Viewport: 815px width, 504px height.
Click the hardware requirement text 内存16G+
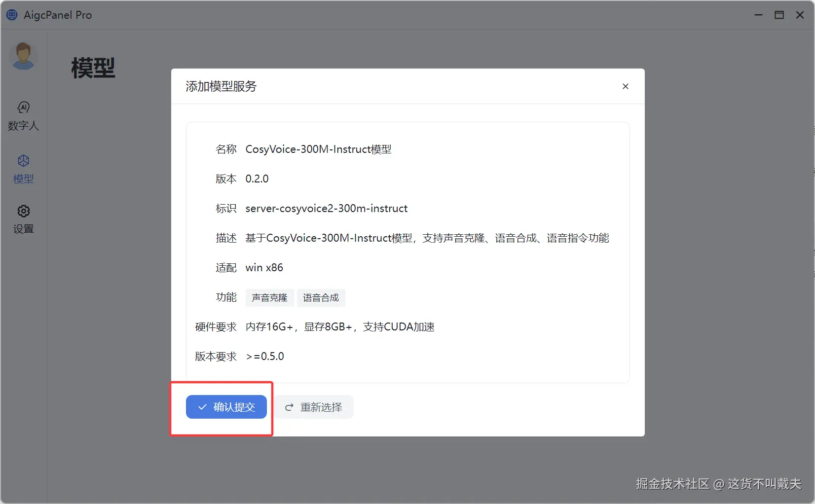point(340,327)
